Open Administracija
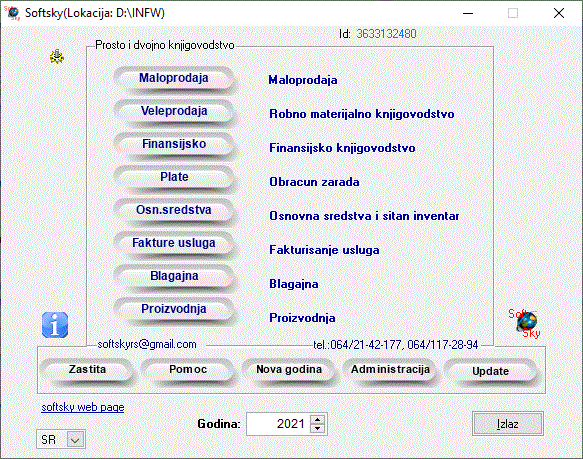This screenshot has width=583, height=459. click(x=390, y=370)
